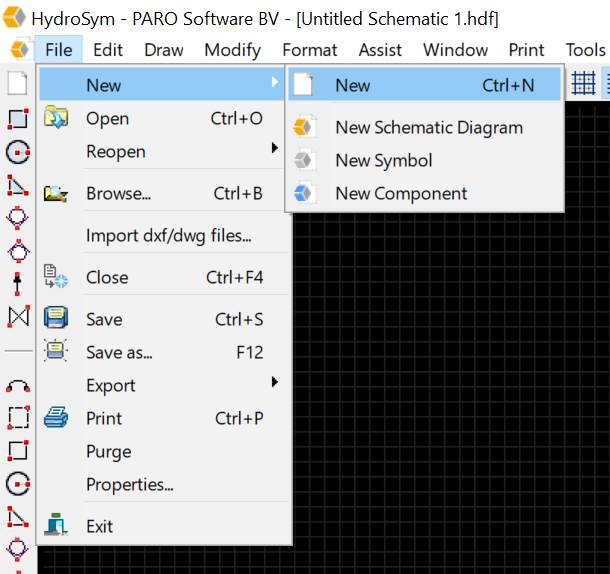This screenshot has width=610, height=574.
Task: Toggle the blue grid icon in the top toolbar
Action: point(584,83)
